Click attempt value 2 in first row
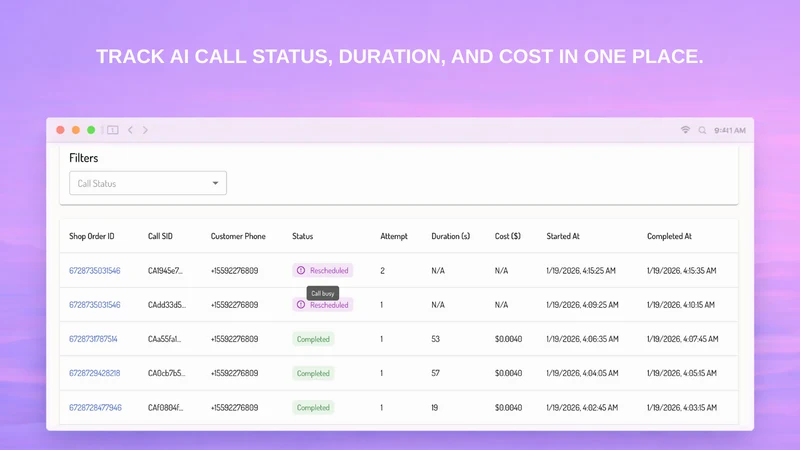 pos(382,270)
